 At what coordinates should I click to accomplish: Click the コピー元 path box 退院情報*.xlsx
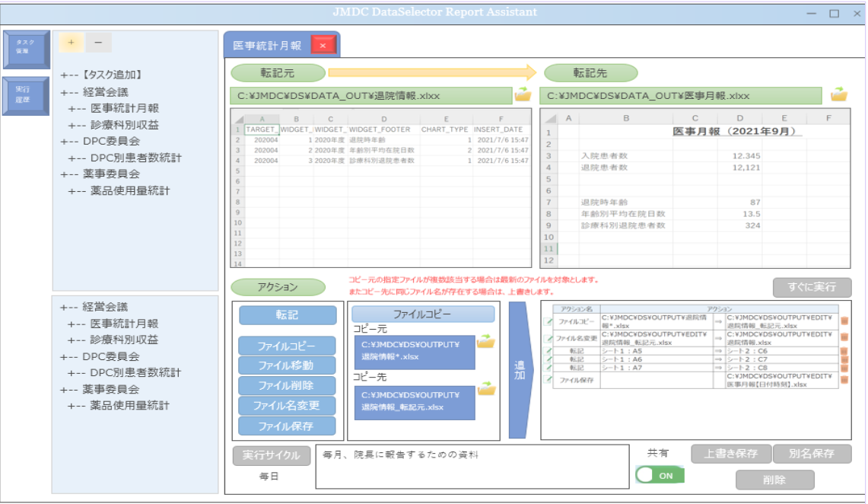pyautogui.click(x=415, y=352)
